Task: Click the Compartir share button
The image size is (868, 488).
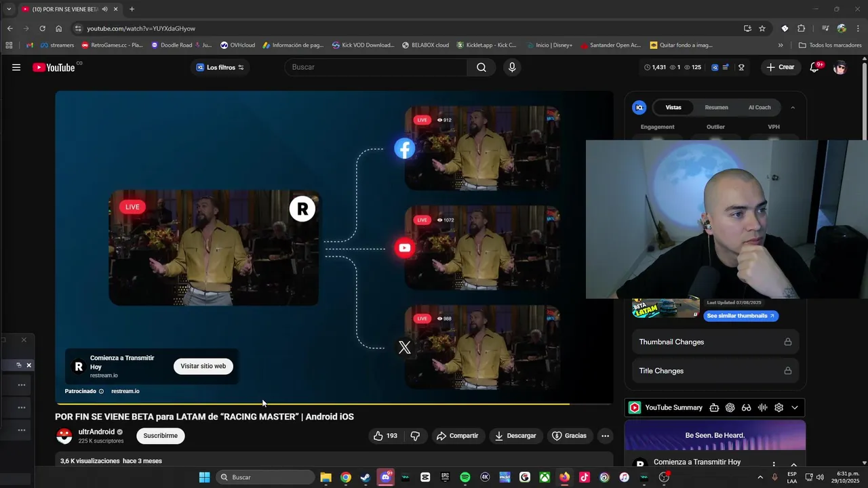Action: [458, 436]
